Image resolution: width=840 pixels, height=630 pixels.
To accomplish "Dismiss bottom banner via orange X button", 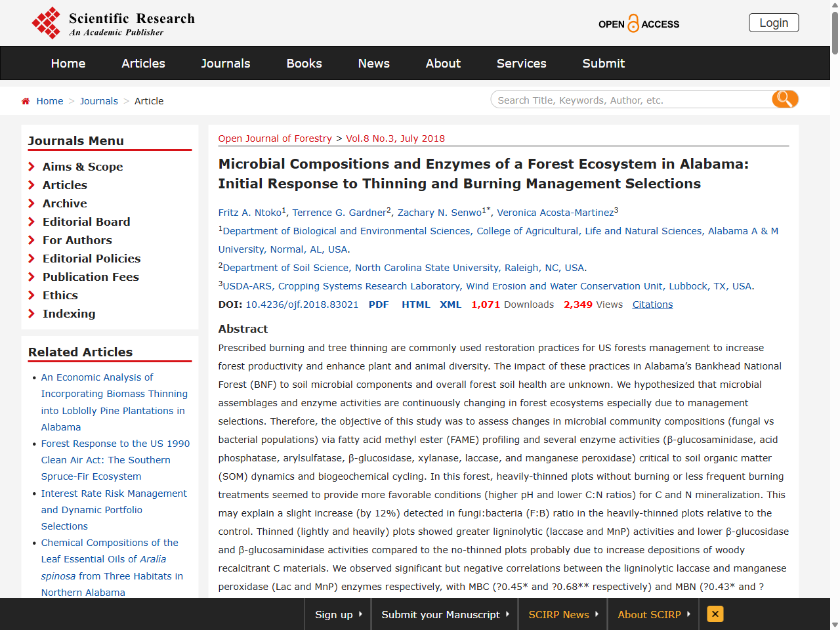I will pyautogui.click(x=714, y=614).
